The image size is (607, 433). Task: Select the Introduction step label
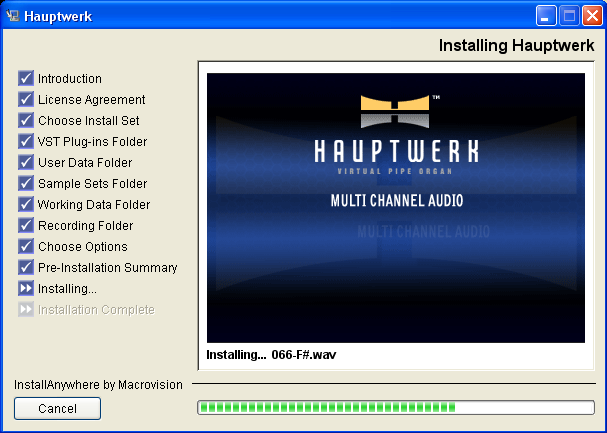click(x=70, y=79)
